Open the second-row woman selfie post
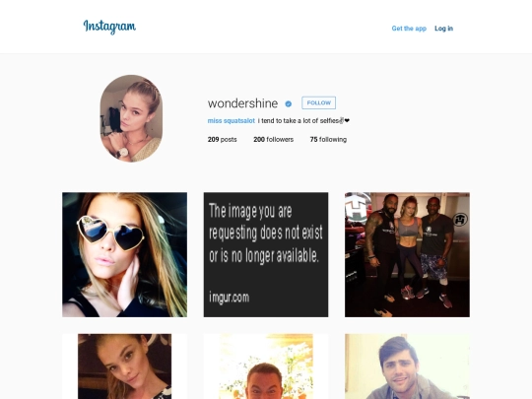 [124, 366]
